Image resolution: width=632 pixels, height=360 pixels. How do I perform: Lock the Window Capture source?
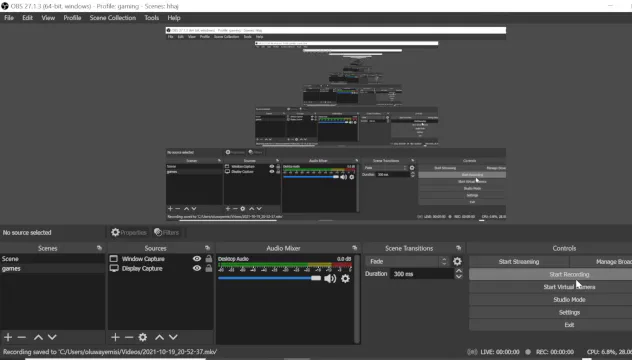coord(209,259)
